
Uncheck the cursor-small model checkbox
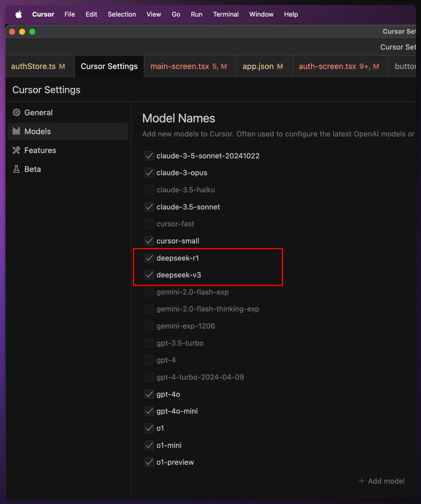[x=149, y=241]
